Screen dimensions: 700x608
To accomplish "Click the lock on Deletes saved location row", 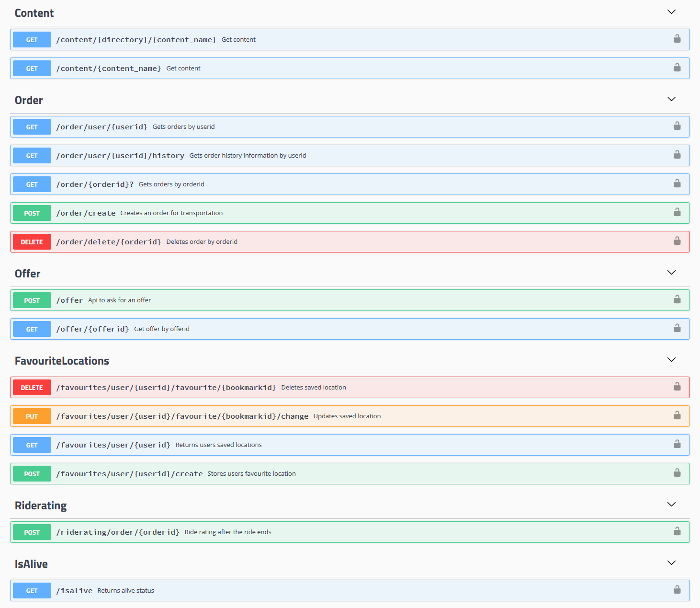I will coord(677,387).
